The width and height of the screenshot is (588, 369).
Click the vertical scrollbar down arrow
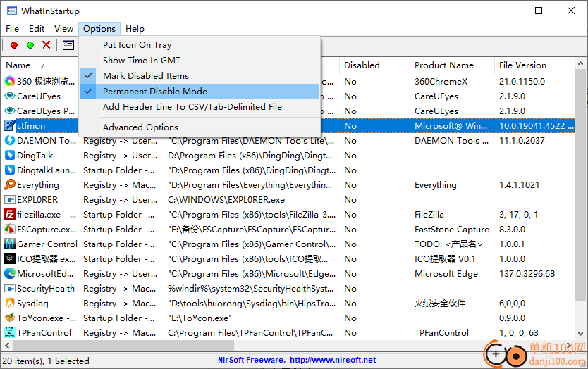(580, 333)
